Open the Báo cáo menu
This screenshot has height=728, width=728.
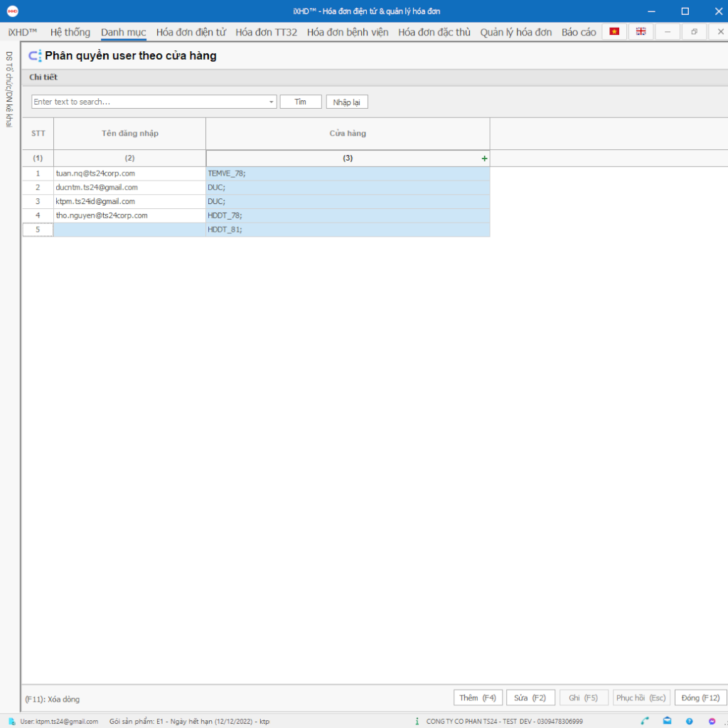pyautogui.click(x=579, y=32)
